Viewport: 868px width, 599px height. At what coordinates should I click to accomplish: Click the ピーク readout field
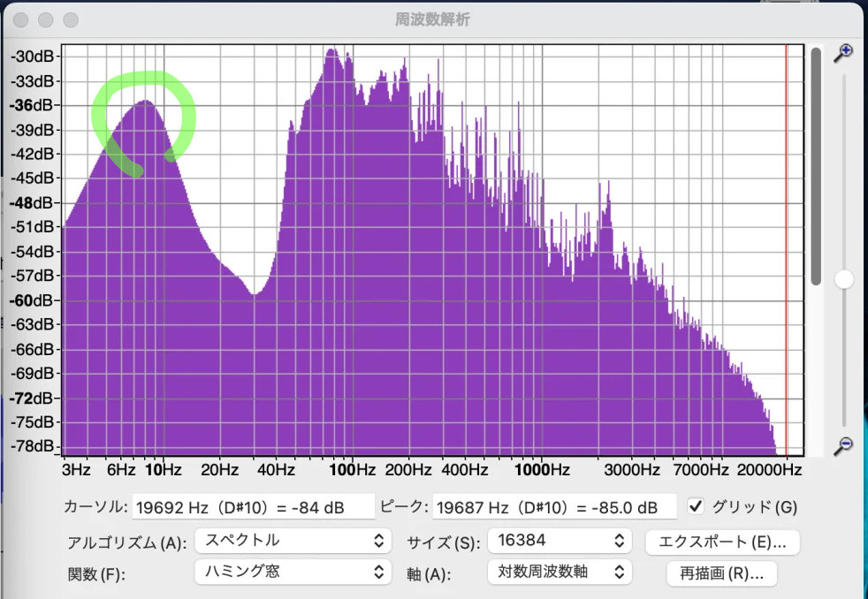click(x=554, y=507)
